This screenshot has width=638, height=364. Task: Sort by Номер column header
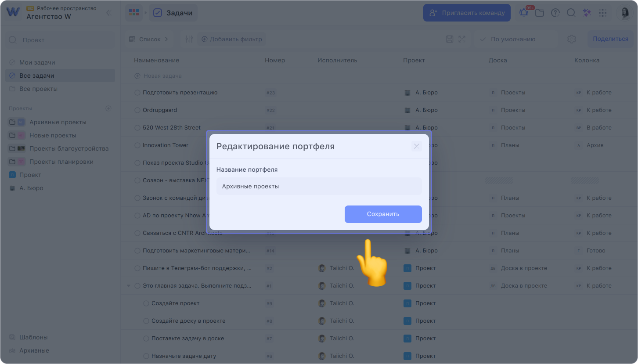point(275,60)
